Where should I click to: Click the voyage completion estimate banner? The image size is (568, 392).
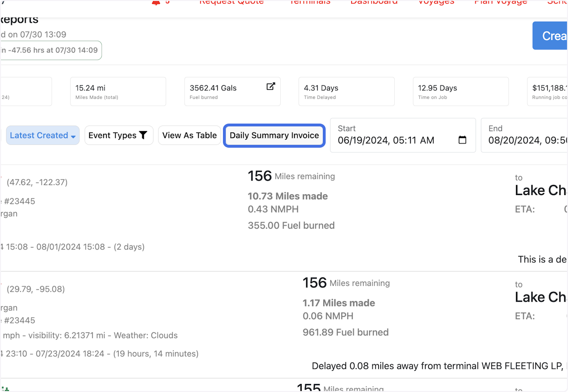click(51, 50)
